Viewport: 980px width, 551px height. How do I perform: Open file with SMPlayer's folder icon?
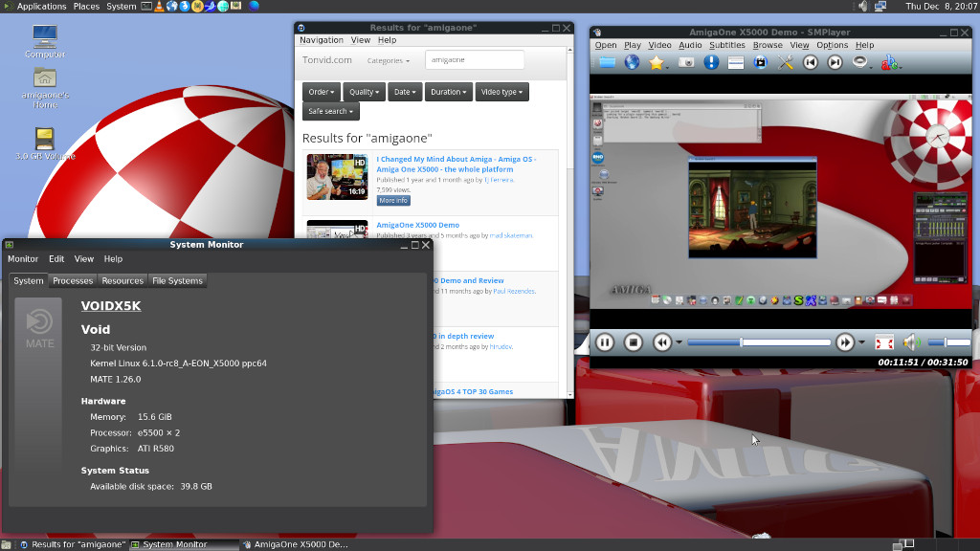click(607, 62)
